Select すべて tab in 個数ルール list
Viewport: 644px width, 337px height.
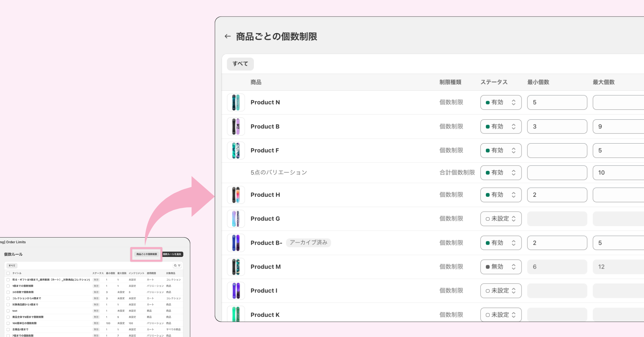(x=12, y=266)
